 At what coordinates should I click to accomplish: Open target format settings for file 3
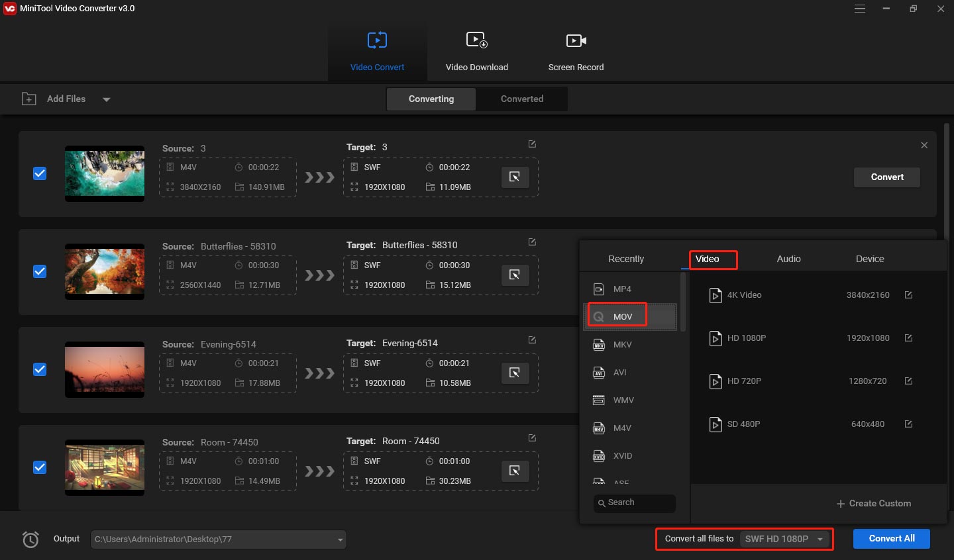pyautogui.click(x=515, y=177)
